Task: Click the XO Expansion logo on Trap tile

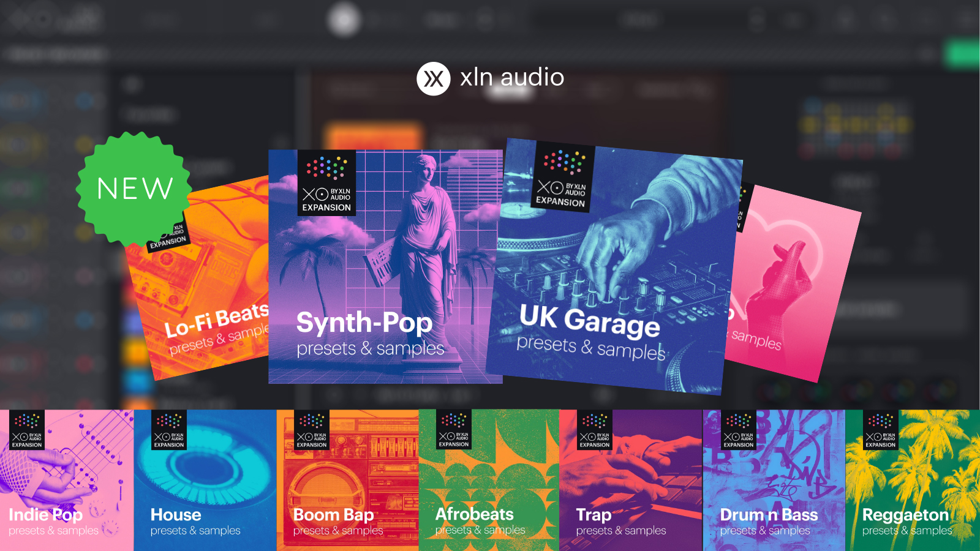Action: (595, 430)
